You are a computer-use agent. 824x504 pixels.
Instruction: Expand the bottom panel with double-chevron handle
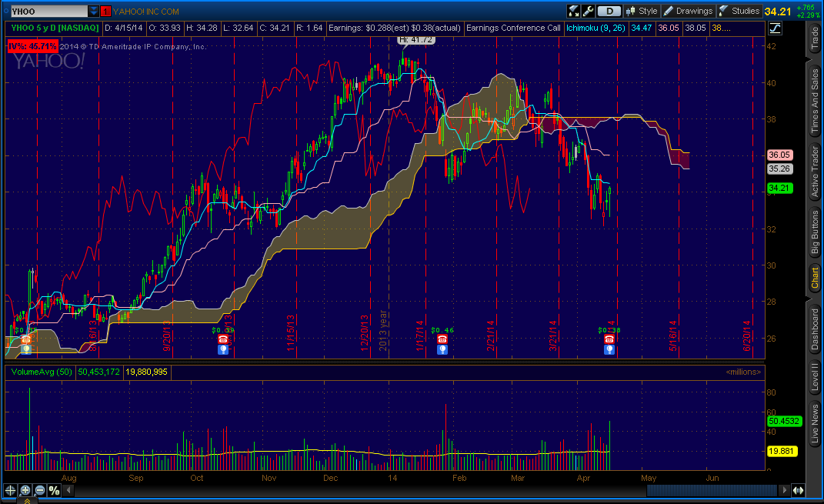pyautogui.click(x=27, y=501)
